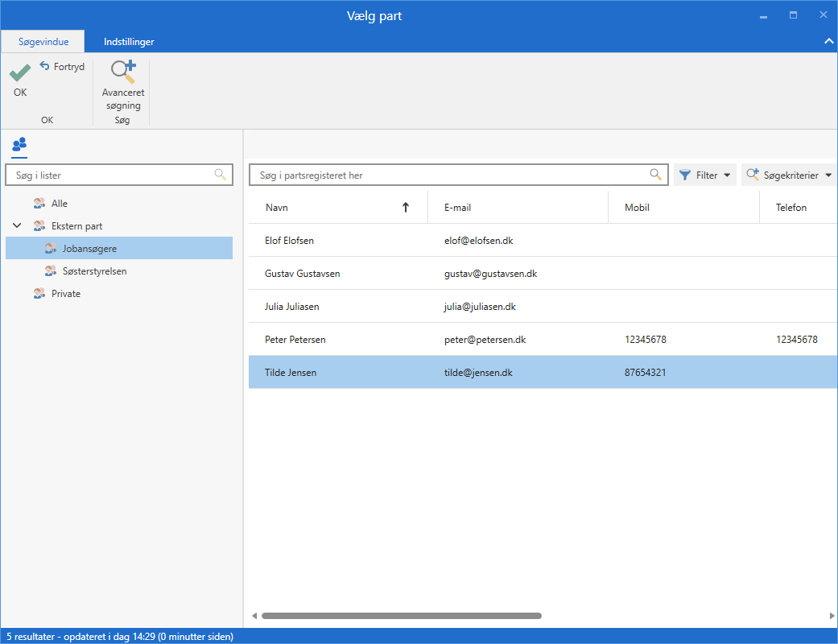This screenshot has height=644, width=838.
Task: Sort by the E-mail column header
Action: (x=518, y=208)
